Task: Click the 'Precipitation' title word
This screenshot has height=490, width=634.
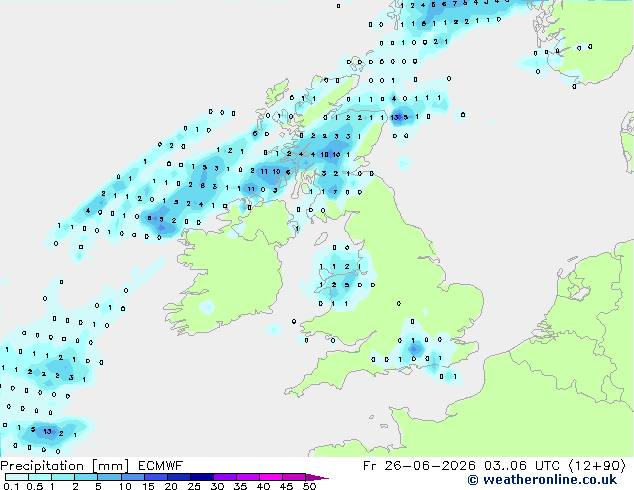Action: 42,466
